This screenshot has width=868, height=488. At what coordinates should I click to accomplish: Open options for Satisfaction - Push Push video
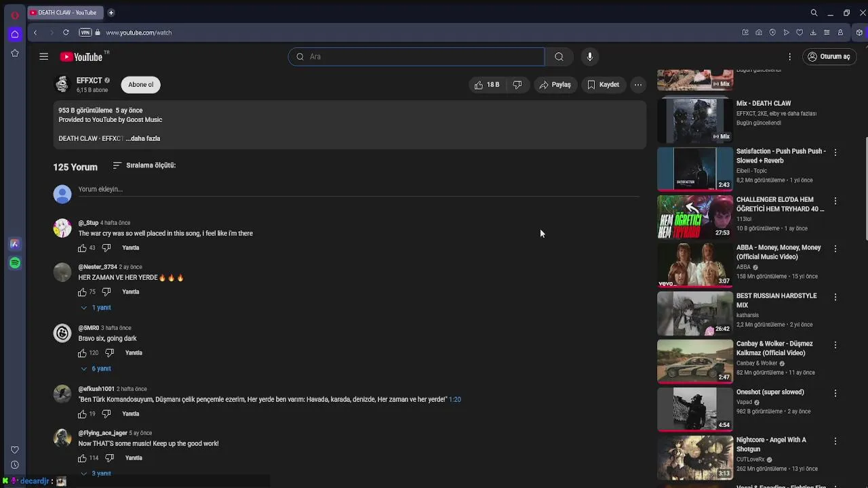click(x=835, y=152)
